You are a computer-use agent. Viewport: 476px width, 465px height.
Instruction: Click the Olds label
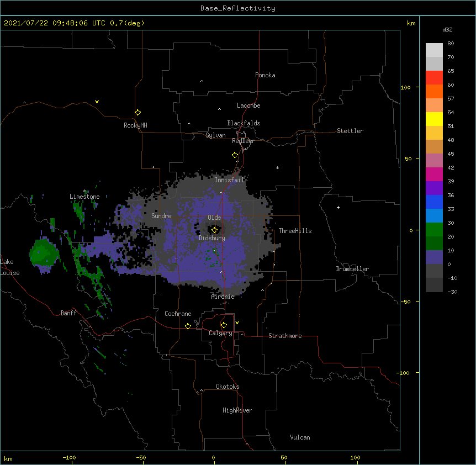coord(214,218)
